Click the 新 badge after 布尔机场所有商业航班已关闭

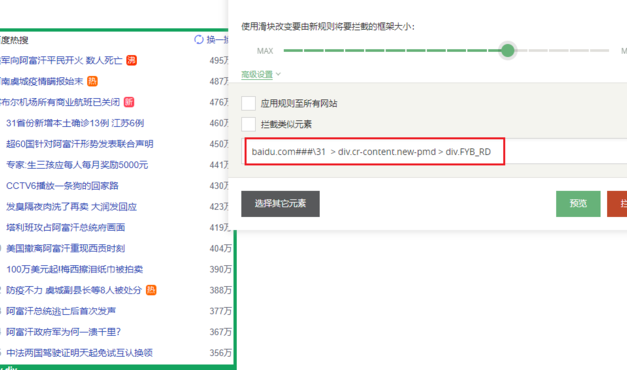point(129,102)
